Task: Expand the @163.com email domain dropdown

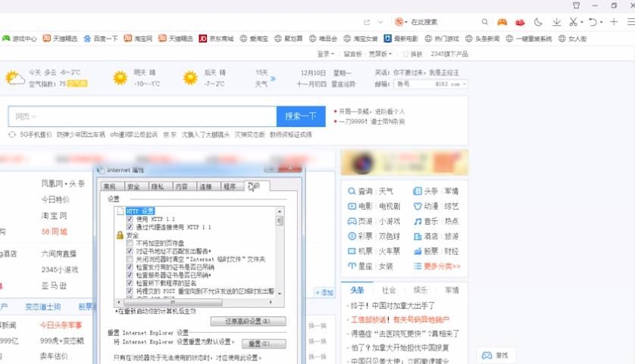Action: click(x=465, y=84)
